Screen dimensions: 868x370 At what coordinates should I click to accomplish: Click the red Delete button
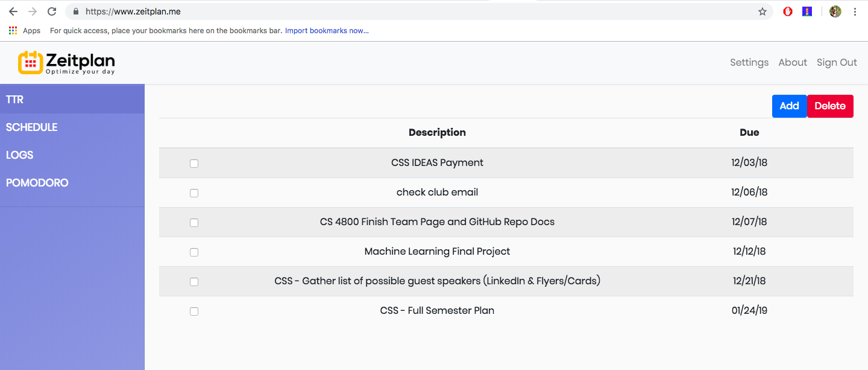830,106
